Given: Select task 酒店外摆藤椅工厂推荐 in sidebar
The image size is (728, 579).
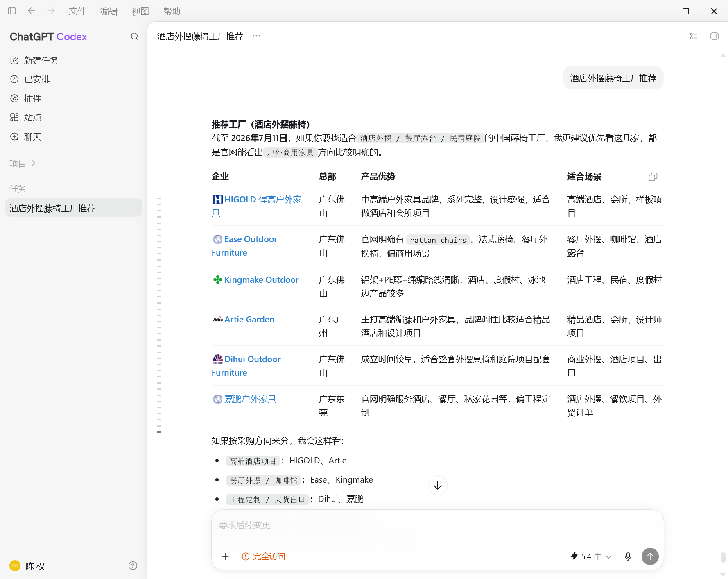Looking at the screenshot, I should click(73, 208).
